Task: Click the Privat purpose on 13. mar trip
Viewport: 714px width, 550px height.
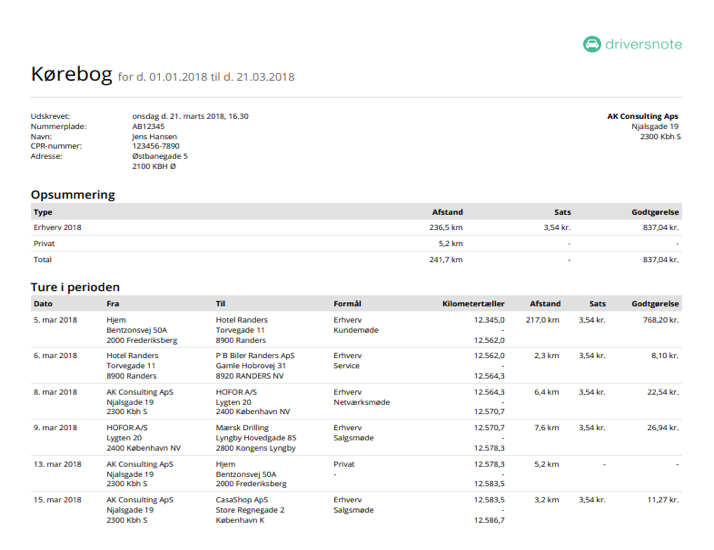Action: [x=344, y=464]
